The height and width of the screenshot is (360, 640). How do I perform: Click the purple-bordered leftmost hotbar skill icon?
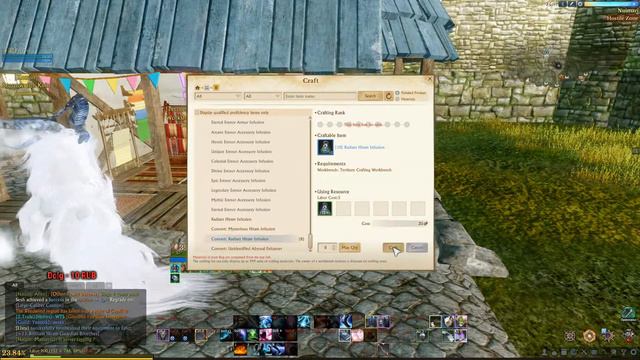click(x=163, y=336)
